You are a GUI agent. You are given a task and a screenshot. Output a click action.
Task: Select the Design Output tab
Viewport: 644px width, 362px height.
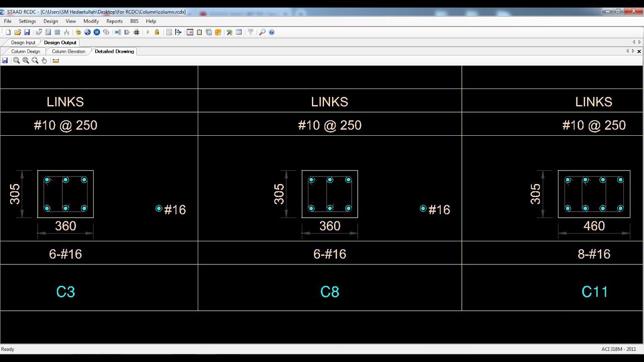60,43
